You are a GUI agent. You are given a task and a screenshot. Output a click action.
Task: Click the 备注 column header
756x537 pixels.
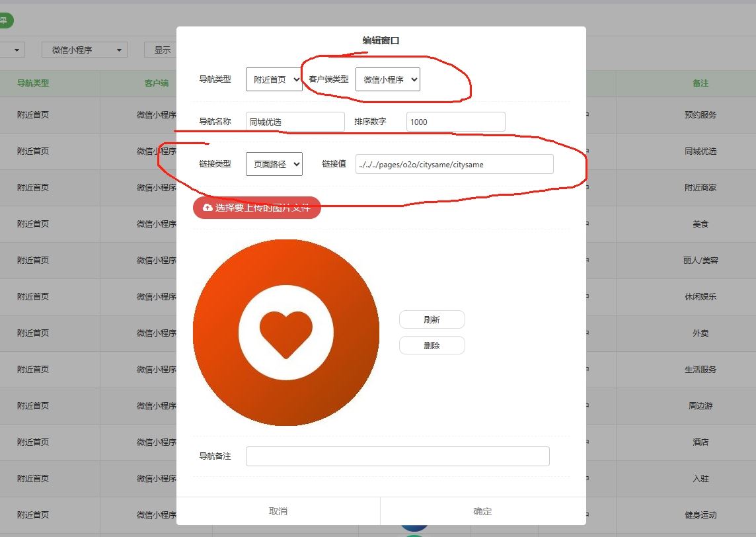(x=700, y=83)
